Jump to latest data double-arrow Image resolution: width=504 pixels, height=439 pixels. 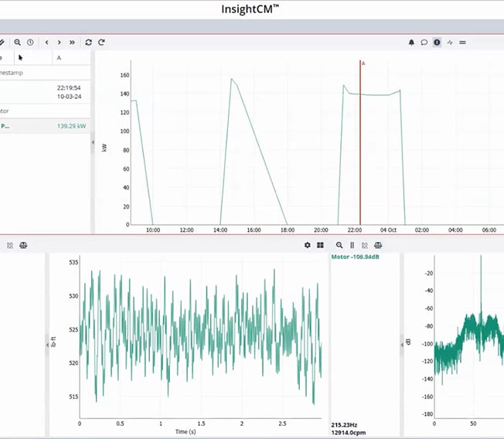[72, 43]
